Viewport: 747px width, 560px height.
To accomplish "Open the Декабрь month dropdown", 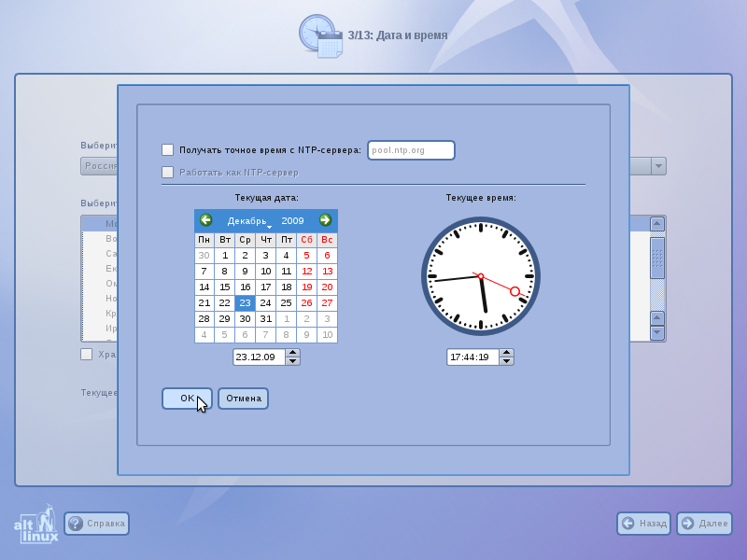I will coord(248,221).
